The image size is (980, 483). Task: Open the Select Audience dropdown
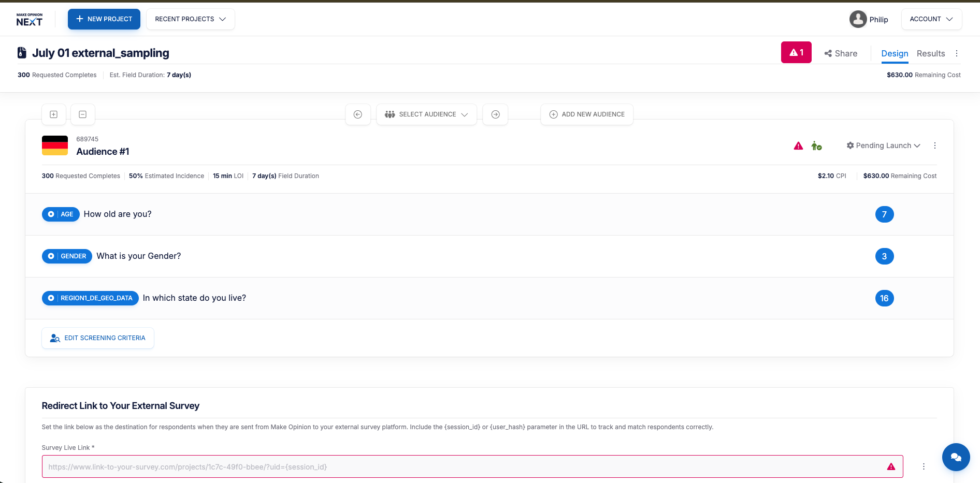click(426, 114)
